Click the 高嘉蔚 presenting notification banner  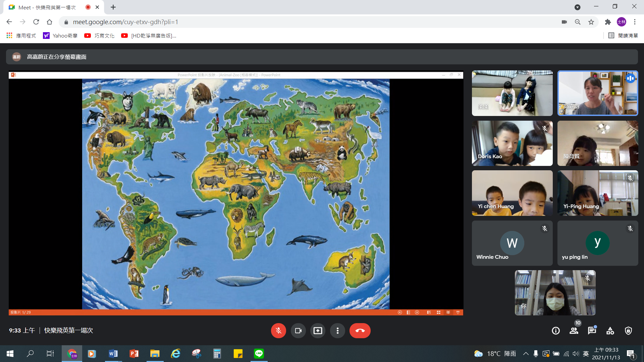[x=322, y=57]
